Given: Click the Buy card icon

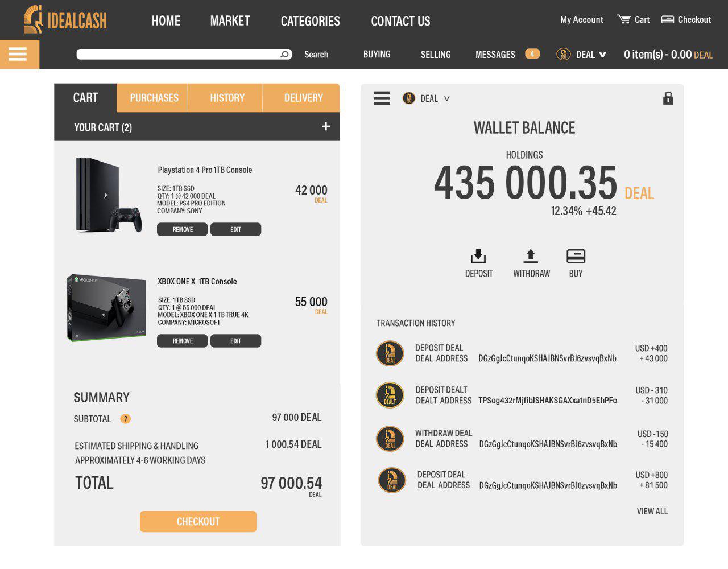Looking at the screenshot, I should (x=576, y=256).
